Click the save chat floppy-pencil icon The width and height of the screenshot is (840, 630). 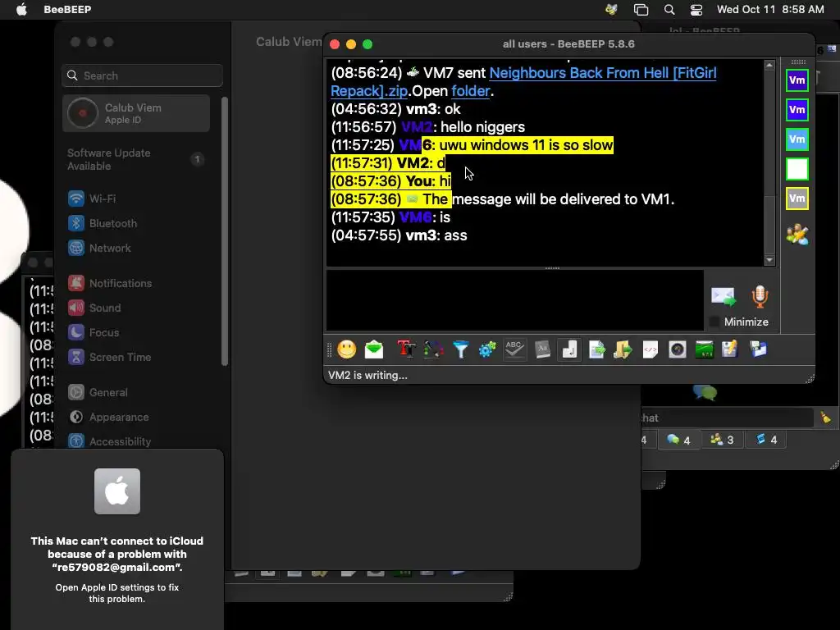[730, 349]
